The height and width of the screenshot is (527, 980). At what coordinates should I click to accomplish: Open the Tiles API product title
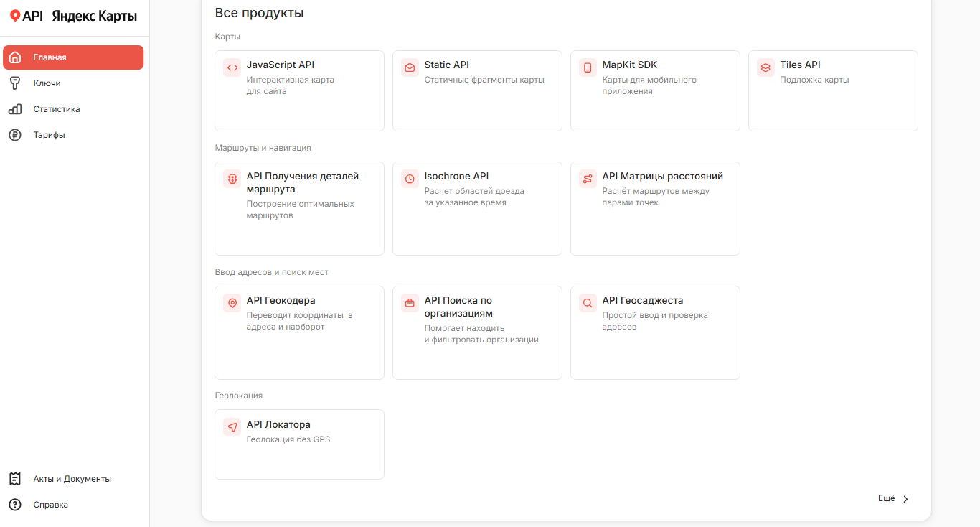tap(800, 65)
